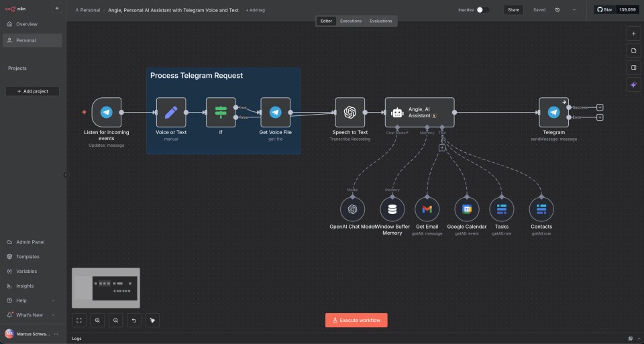Switch to the Evaluations tab

coord(380,21)
